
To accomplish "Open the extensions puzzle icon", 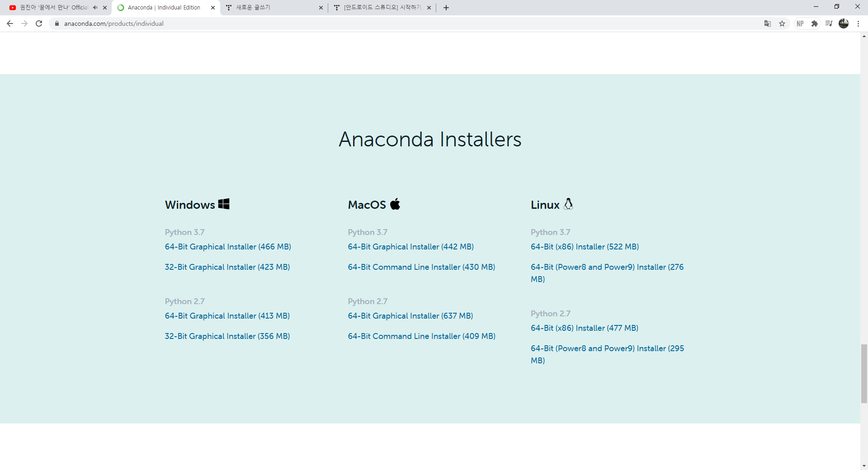I will tap(815, 23).
